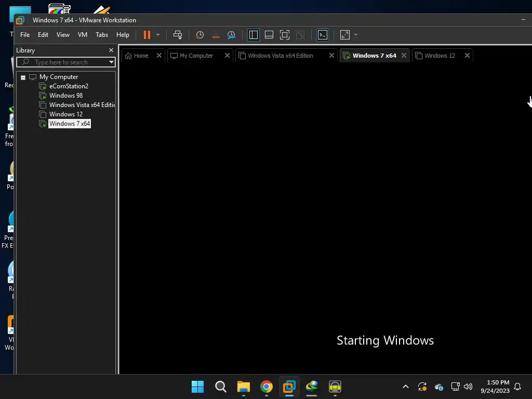Open the snapshot manager
This screenshot has height=399, width=532.
(231, 35)
